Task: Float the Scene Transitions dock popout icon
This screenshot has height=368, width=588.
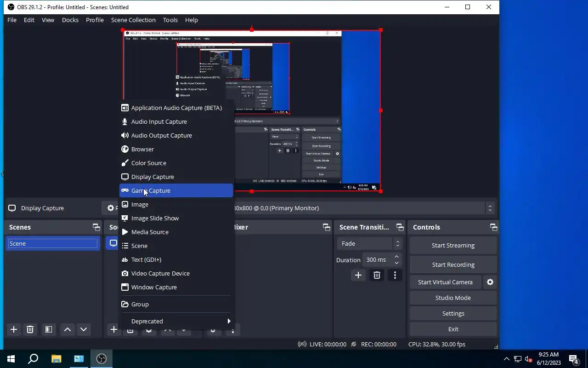Action: coord(400,227)
